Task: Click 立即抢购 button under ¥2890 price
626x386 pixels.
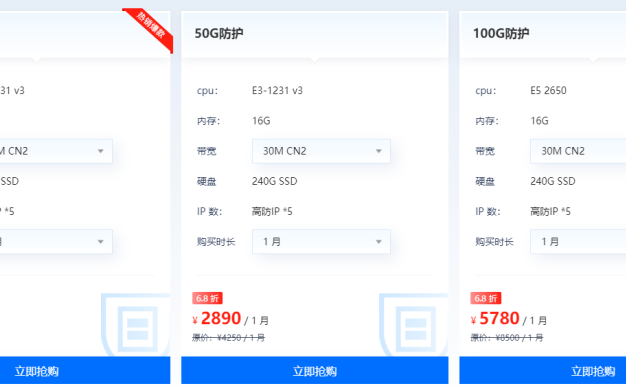Action: tap(315, 371)
